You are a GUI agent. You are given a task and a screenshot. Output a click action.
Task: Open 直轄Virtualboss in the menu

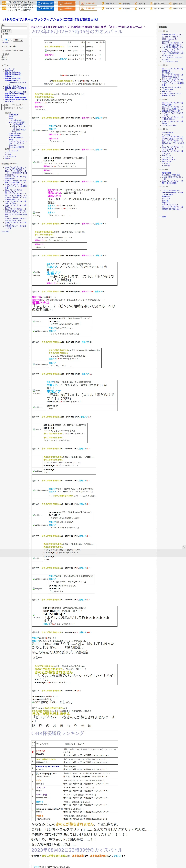pos(12,96)
